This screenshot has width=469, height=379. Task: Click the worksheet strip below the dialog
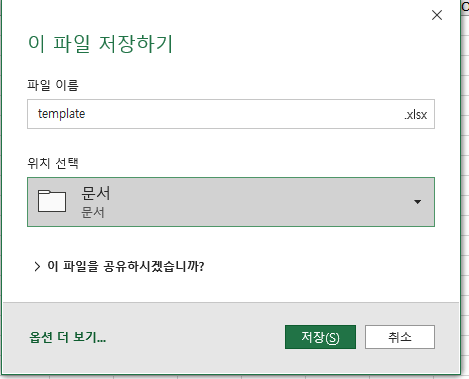click(x=234, y=377)
